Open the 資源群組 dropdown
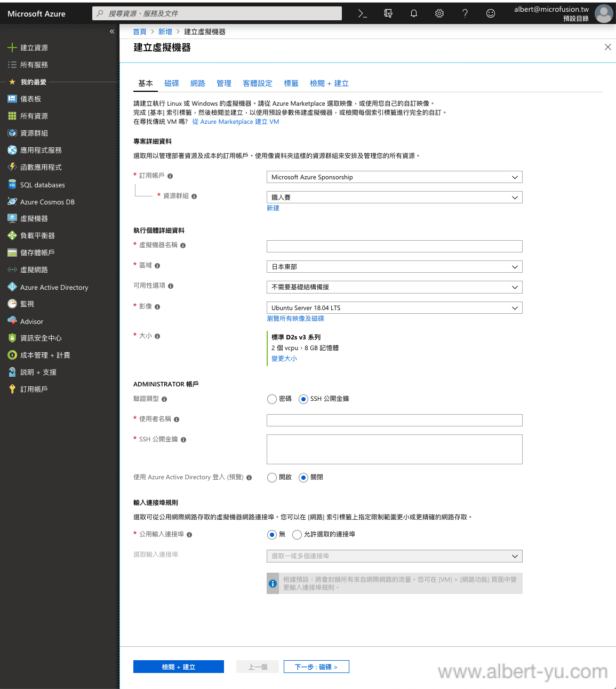616x689 pixels. point(394,197)
